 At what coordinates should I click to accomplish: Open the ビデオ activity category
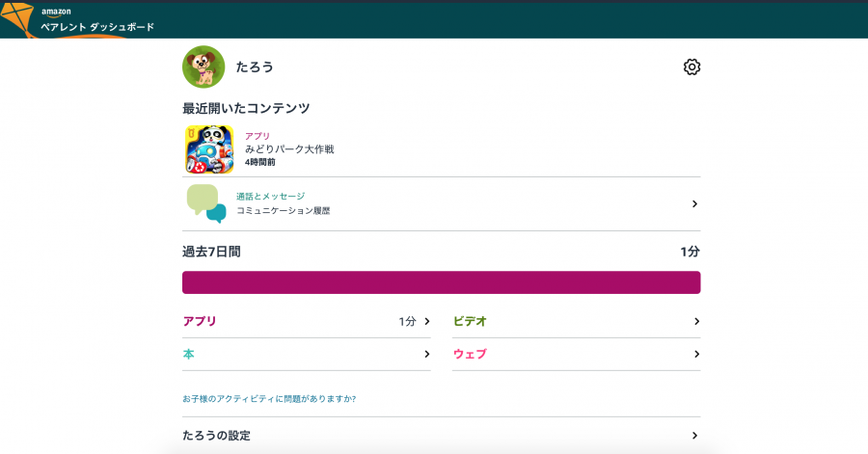click(470, 321)
